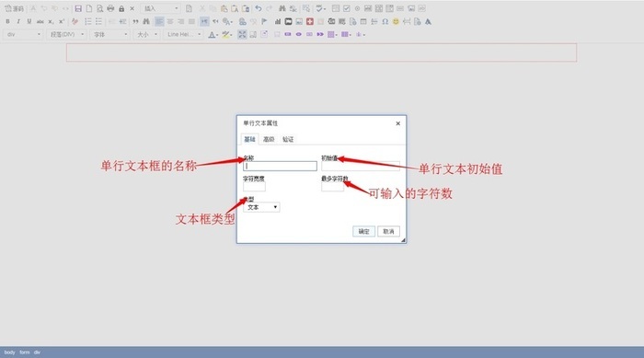Toggle Align Left
644x358 pixels.
(159, 21)
